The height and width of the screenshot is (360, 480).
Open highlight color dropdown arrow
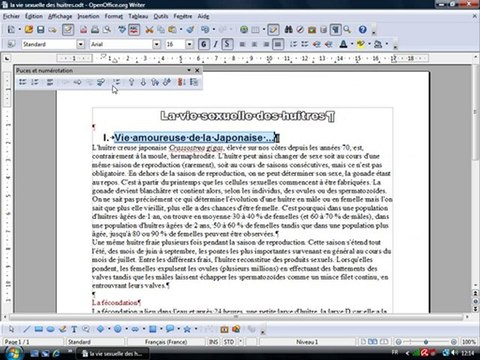(369, 44)
